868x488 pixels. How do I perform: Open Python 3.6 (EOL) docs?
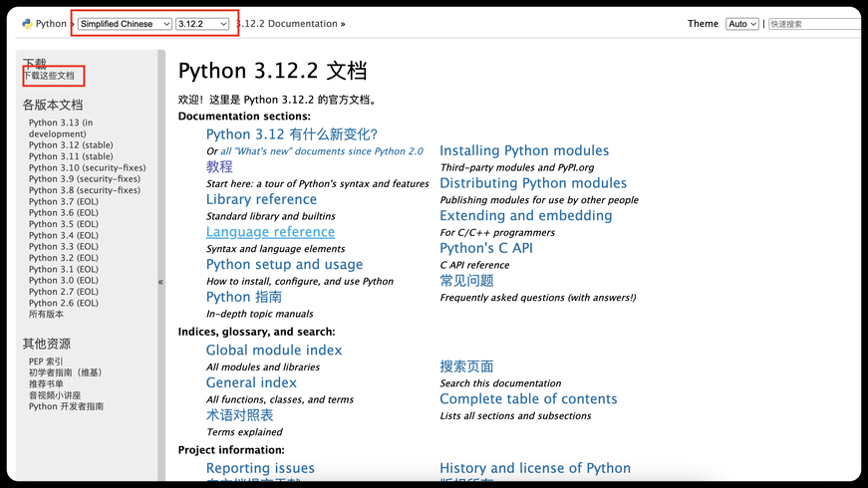(64, 212)
